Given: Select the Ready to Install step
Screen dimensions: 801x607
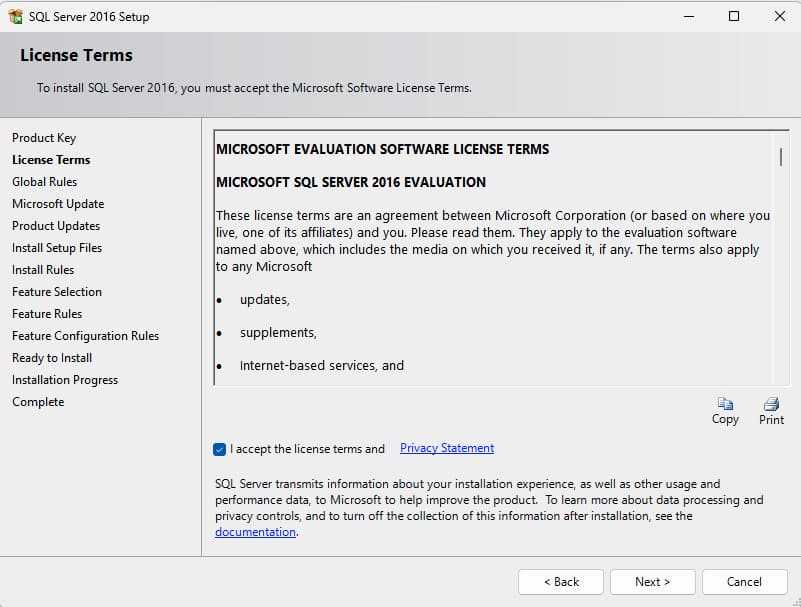Looking at the screenshot, I should pyautogui.click(x=52, y=358).
